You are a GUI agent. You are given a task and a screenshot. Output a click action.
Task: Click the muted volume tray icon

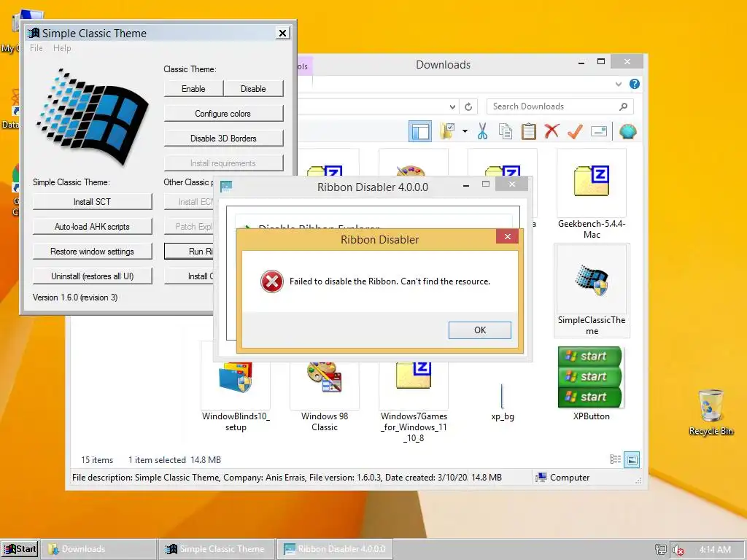(x=678, y=550)
